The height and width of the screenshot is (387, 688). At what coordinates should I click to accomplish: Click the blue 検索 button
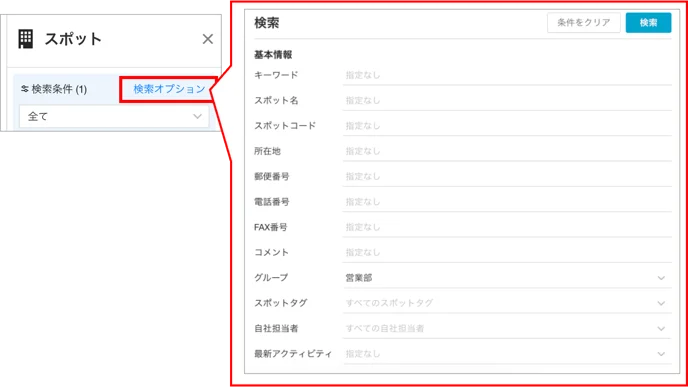(x=648, y=22)
